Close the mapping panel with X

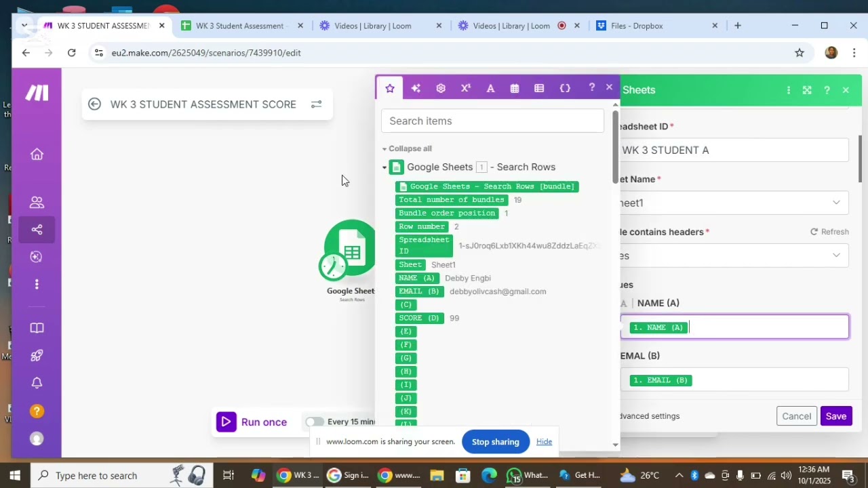(x=609, y=87)
